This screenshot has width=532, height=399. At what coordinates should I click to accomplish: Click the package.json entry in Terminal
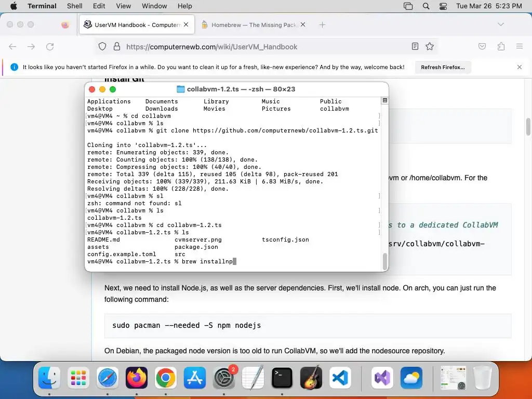tap(196, 247)
